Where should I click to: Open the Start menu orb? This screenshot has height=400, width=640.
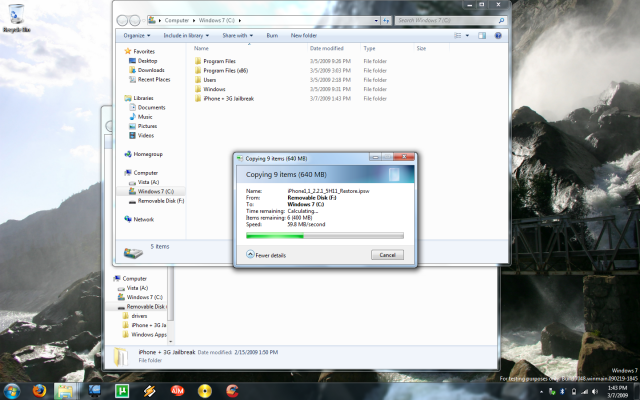click(12, 391)
